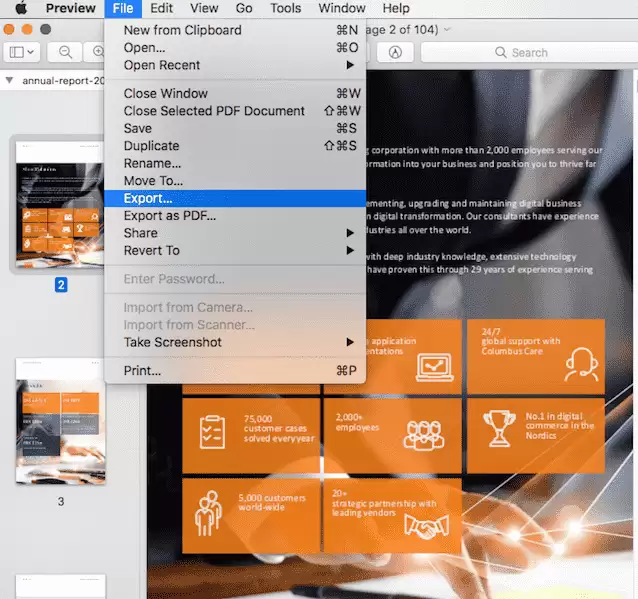This screenshot has width=638, height=599.
Task: Click the sidebar view mode button
Action: 21,51
